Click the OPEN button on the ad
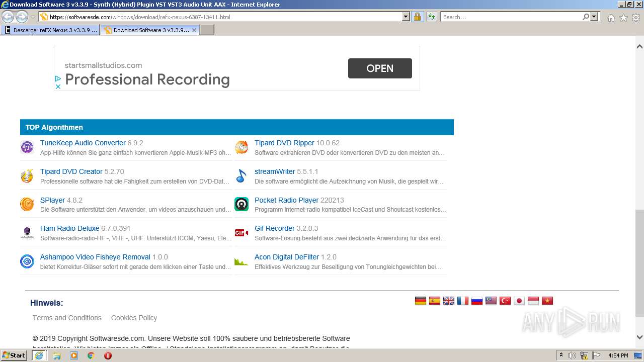This screenshot has width=644, height=362. coord(380,68)
